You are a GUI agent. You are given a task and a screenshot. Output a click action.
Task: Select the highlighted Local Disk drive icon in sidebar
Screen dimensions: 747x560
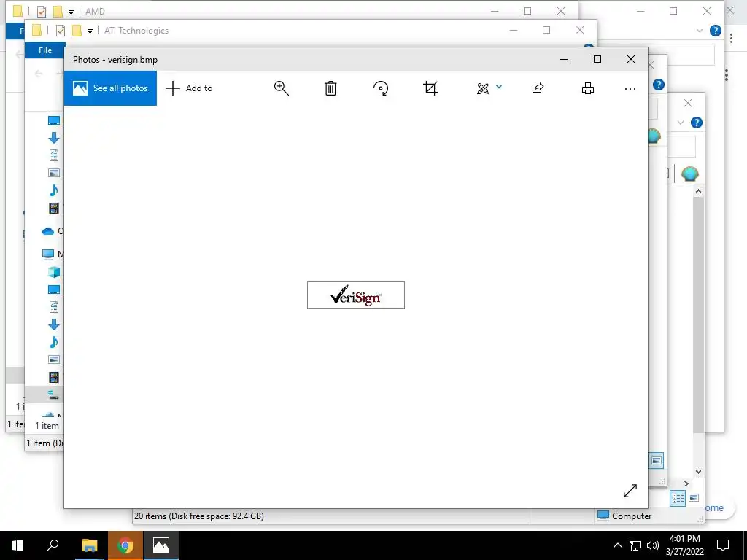(53, 394)
